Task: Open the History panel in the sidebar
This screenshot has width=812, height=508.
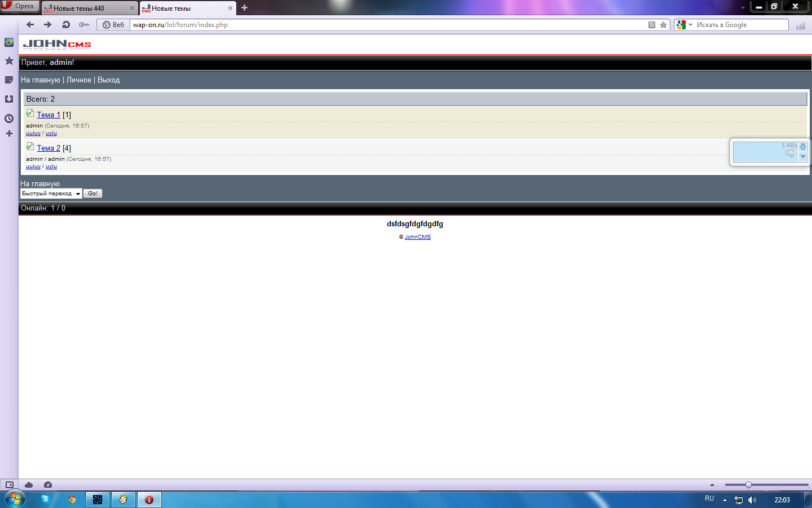Action: pyautogui.click(x=9, y=119)
